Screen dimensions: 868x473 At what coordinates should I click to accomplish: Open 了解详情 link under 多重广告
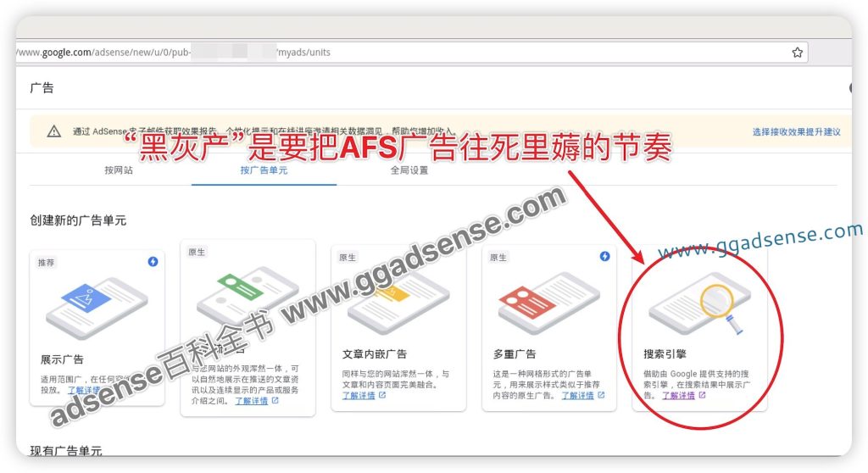coord(578,396)
